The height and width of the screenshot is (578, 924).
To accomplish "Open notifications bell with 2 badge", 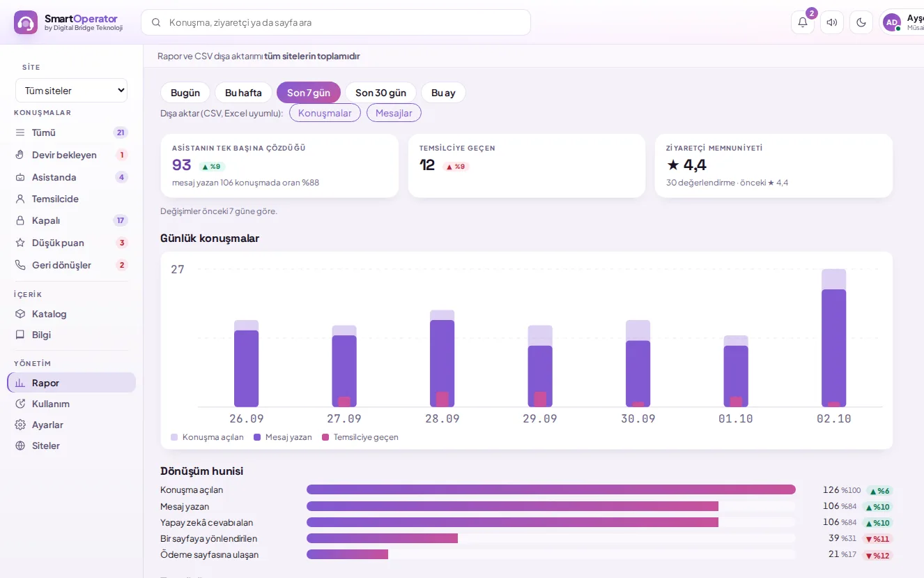I will [x=803, y=22].
